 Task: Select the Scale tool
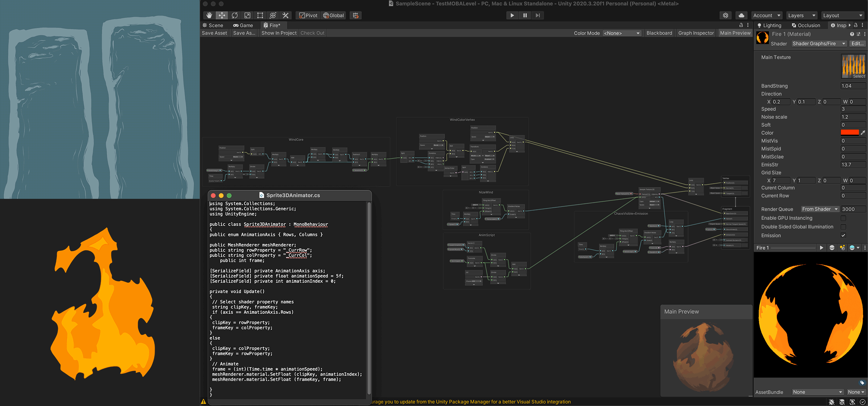(247, 15)
